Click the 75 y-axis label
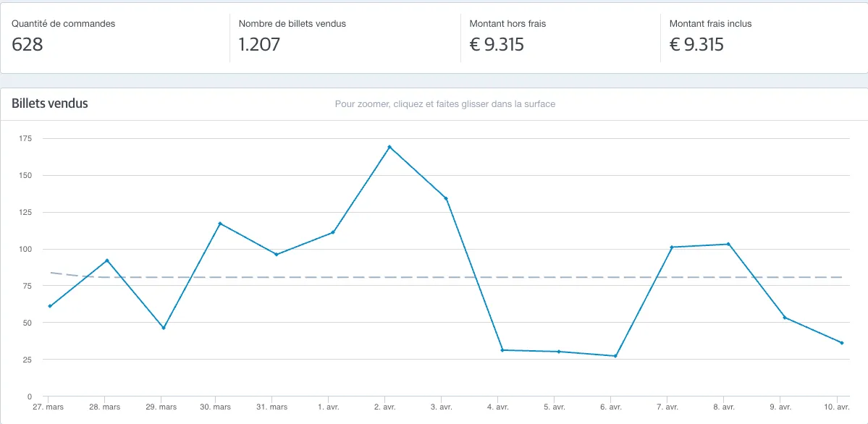Viewport: 868px width, 424px height. pos(28,286)
